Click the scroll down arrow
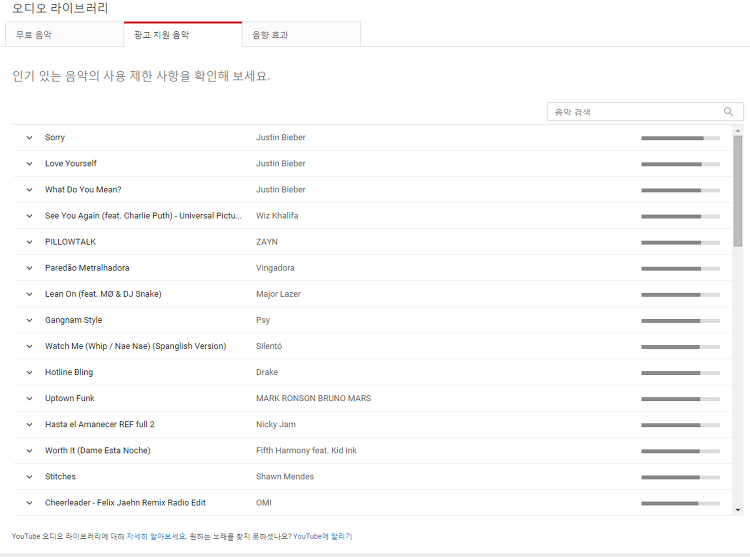The height and width of the screenshot is (557, 750). click(738, 510)
